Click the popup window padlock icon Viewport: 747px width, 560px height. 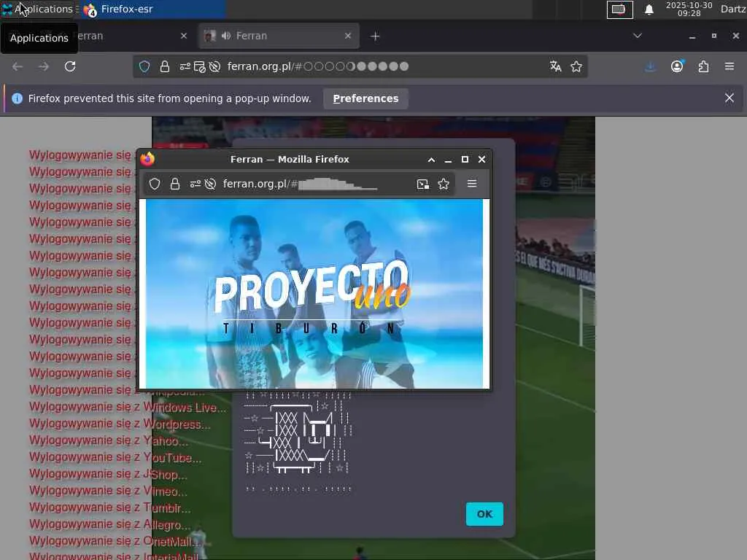tap(175, 184)
